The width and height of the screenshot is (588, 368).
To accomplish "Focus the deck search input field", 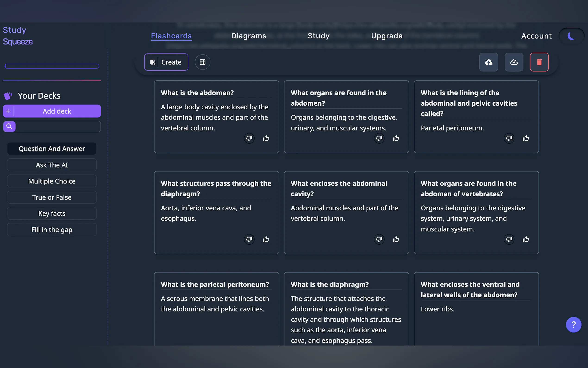I will [58, 127].
